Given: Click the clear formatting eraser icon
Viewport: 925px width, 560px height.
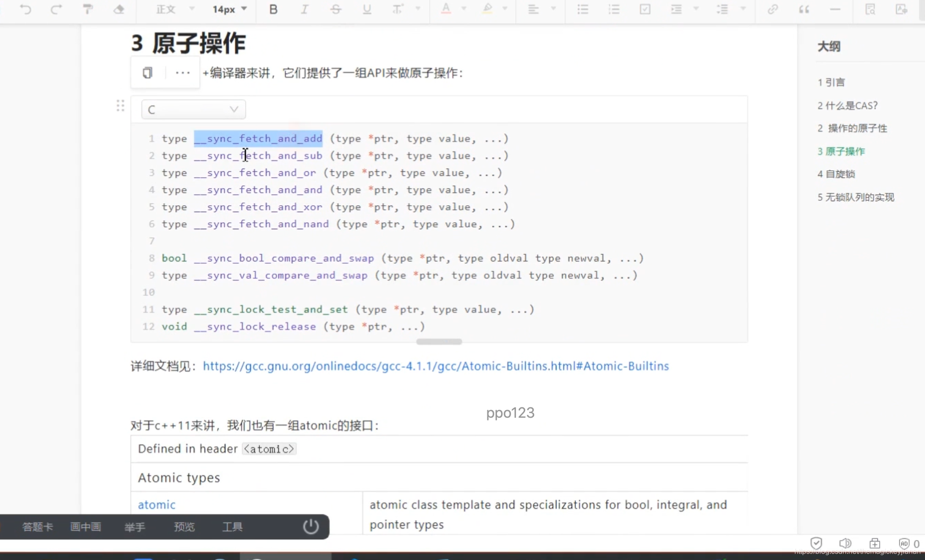Looking at the screenshot, I should (x=119, y=9).
